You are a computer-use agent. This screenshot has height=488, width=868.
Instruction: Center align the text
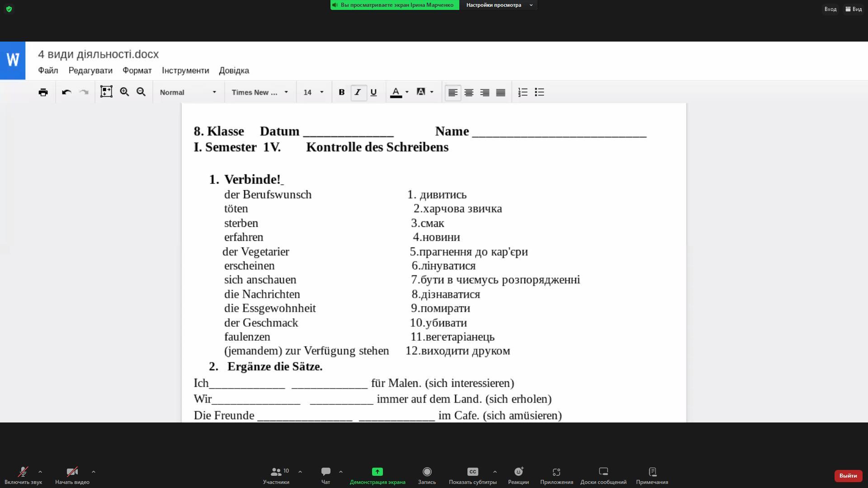[x=469, y=93]
